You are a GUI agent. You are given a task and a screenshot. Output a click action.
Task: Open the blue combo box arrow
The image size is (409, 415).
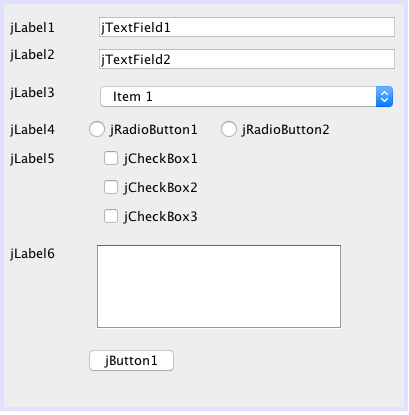[384, 97]
